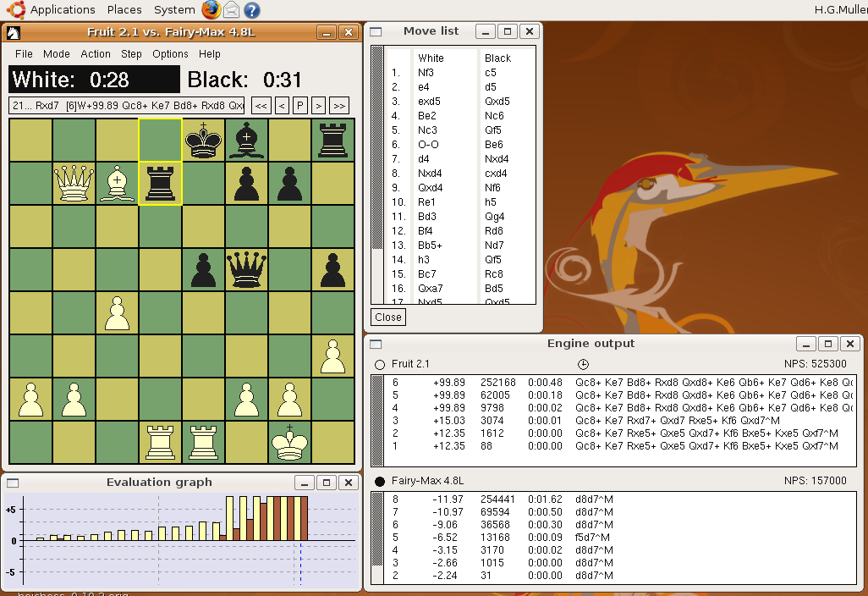
Task: Select the white queen on b7
Action: [x=74, y=184]
